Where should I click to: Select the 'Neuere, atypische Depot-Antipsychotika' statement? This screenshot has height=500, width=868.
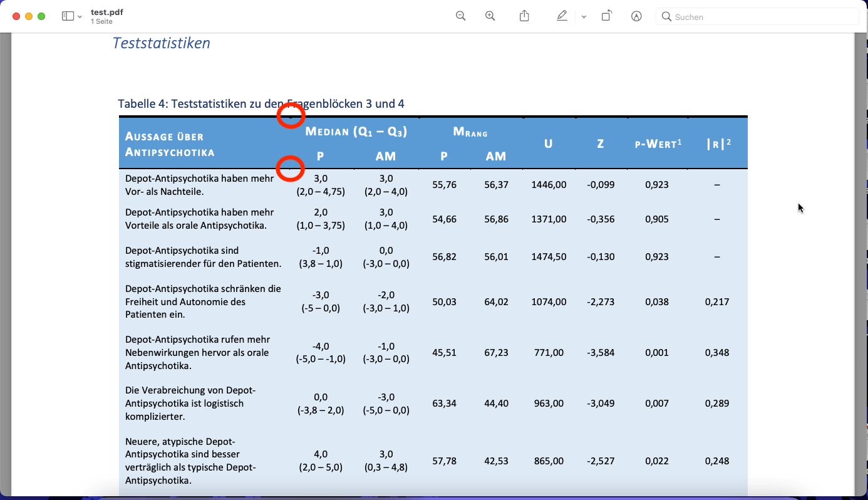click(190, 461)
